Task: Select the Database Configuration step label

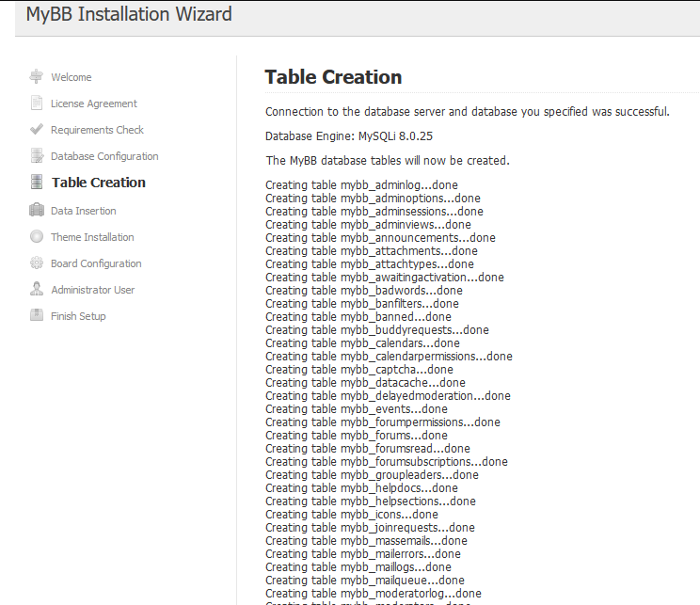Action: 104,156
